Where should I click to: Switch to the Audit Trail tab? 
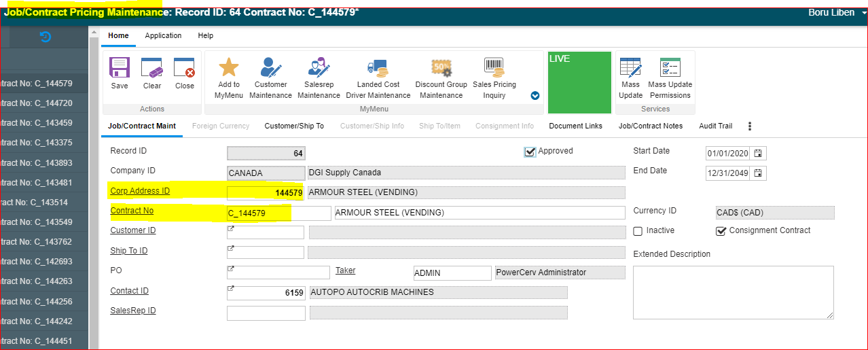tap(715, 126)
